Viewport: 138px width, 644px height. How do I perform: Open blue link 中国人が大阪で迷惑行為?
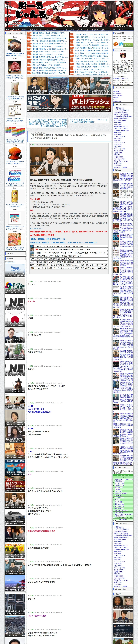click(x=63, y=242)
